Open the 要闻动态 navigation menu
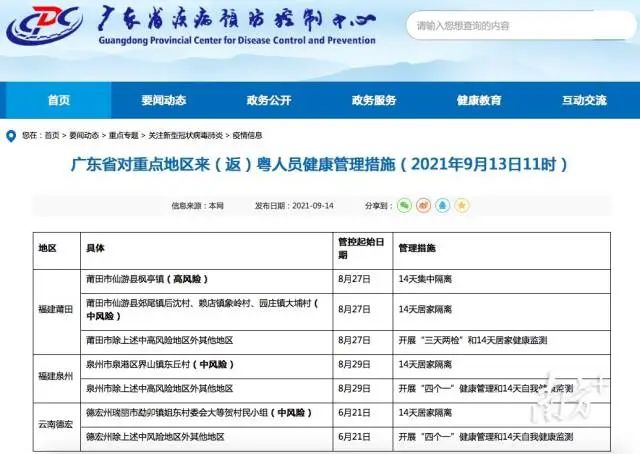The height and width of the screenshot is (454, 640). coord(164,100)
